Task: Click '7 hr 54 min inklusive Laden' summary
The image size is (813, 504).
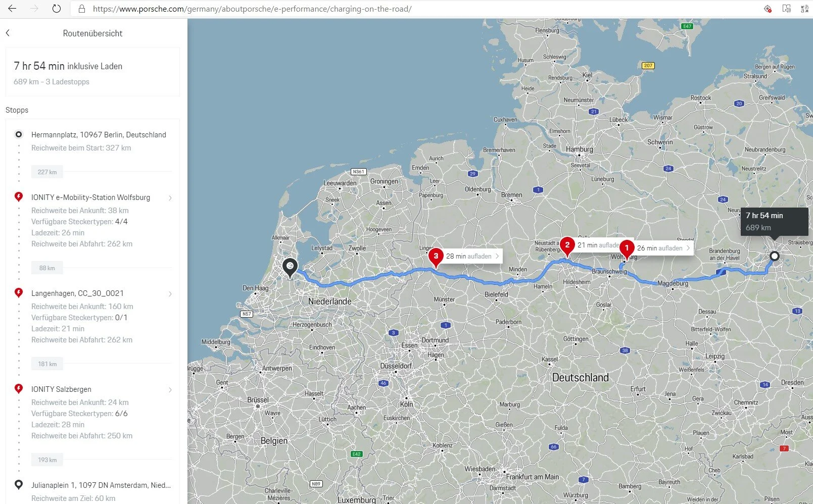Action: pyautogui.click(x=68, y=66)
